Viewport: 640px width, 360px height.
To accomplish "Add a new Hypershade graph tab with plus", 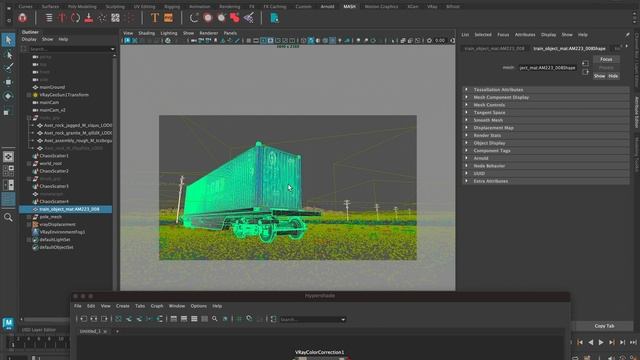I will pos(117,331).
